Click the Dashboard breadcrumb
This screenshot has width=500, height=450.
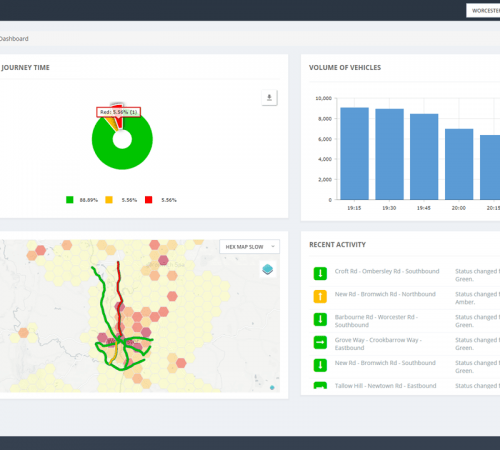tap(14, 39)
